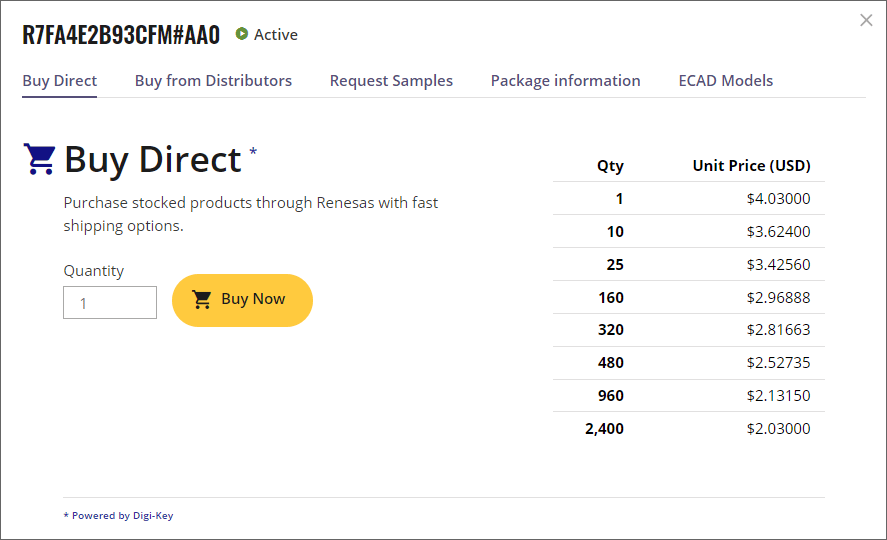The height and width of the screenshot is (540, 887).
Task: Click the Qty column header
Action: point(610,166)
